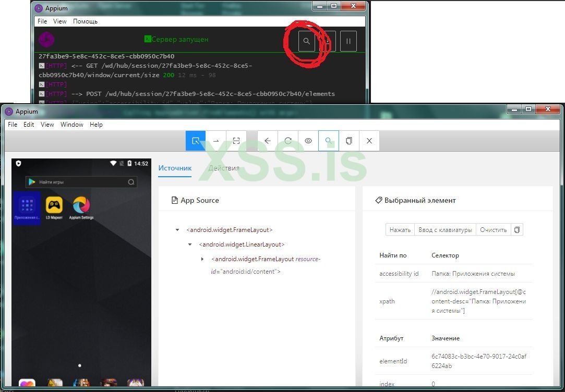Screen dimensions: 565x392
Task: Open the Window menu
Action: click(x=71, y=125)
